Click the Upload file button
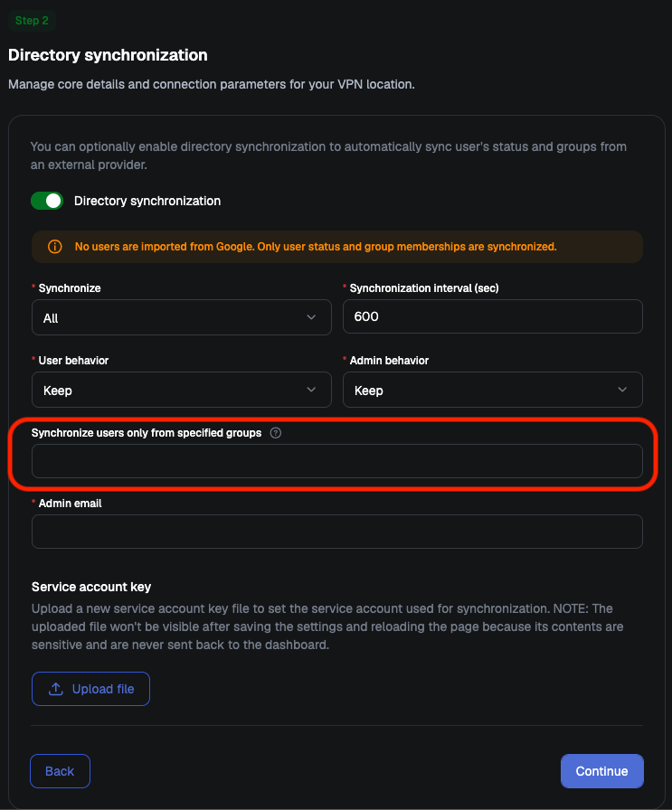 point(91,689)
